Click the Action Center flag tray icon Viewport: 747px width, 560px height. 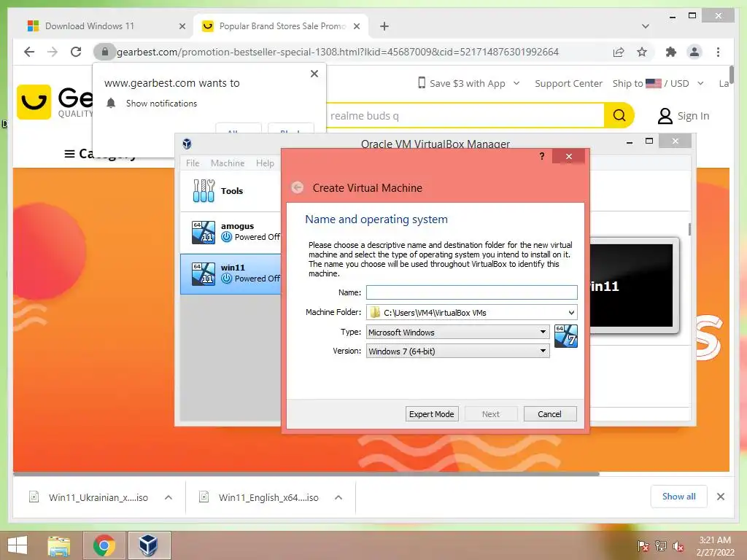point(643,547)
